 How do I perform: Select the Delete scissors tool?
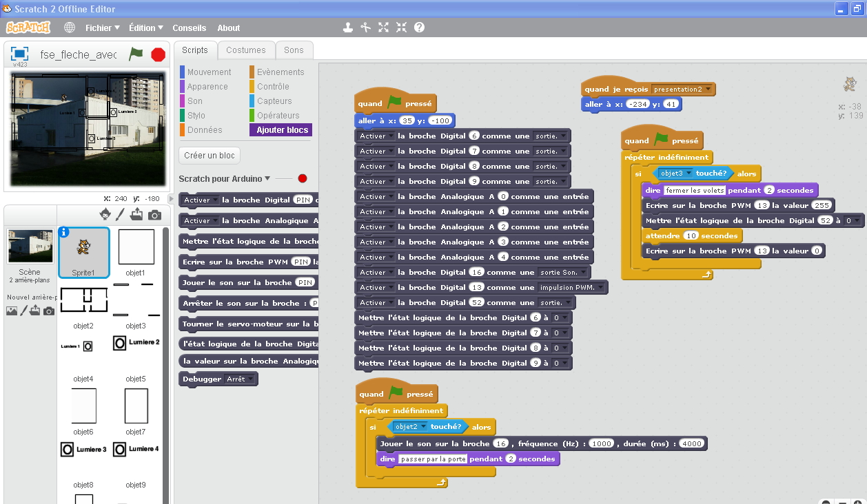pos(366,28)
